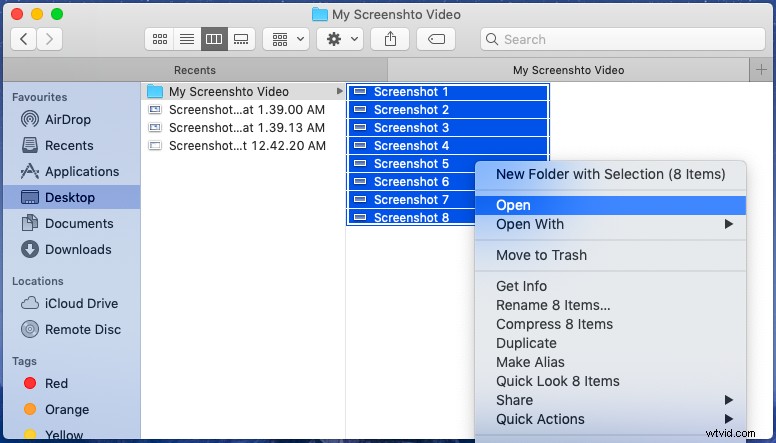Image resolution: width=776 pixels, height=443 pixels.
Task: Select the Screenshot 6 file
Action: [x=411, y=182]
